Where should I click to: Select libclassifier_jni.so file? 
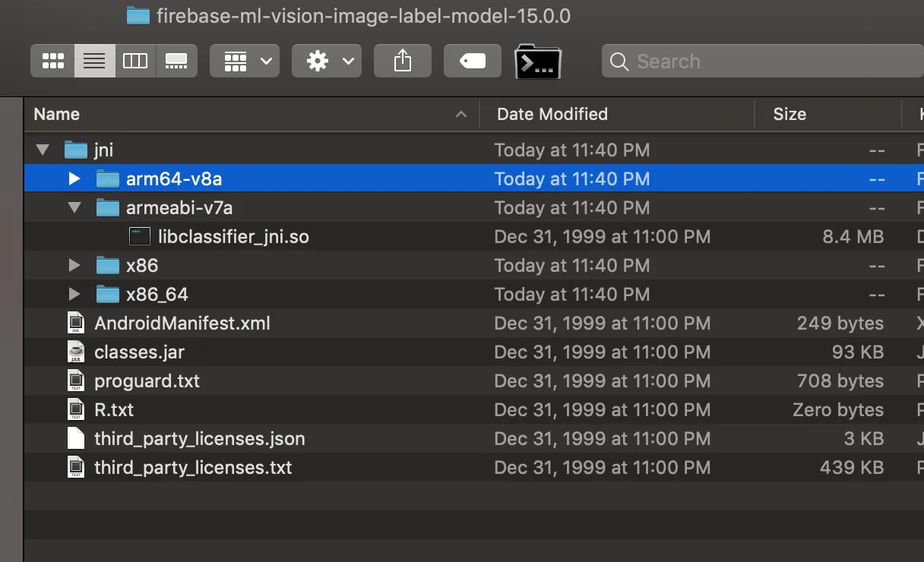coord(233,236)
